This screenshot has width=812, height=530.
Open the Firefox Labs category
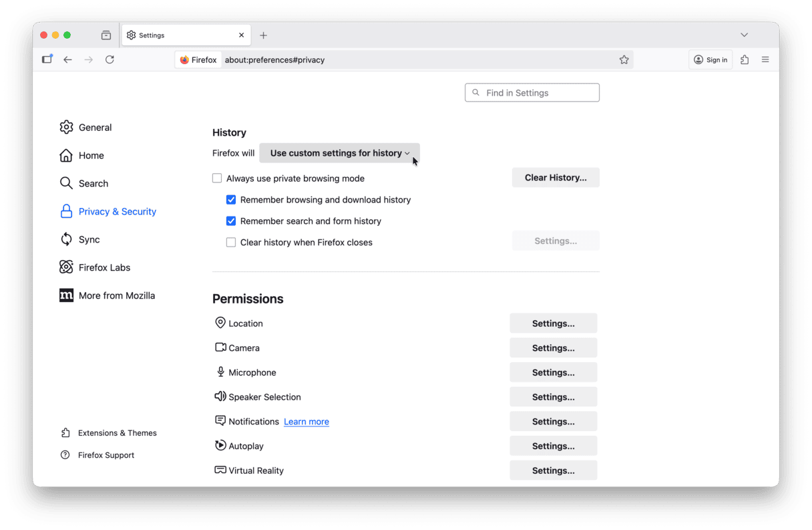104,267
